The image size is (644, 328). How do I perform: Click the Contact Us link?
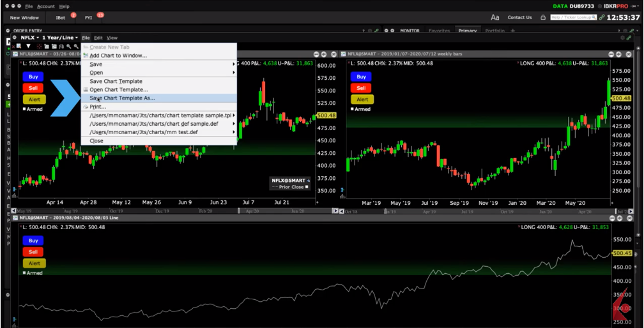tap(519, 17)
